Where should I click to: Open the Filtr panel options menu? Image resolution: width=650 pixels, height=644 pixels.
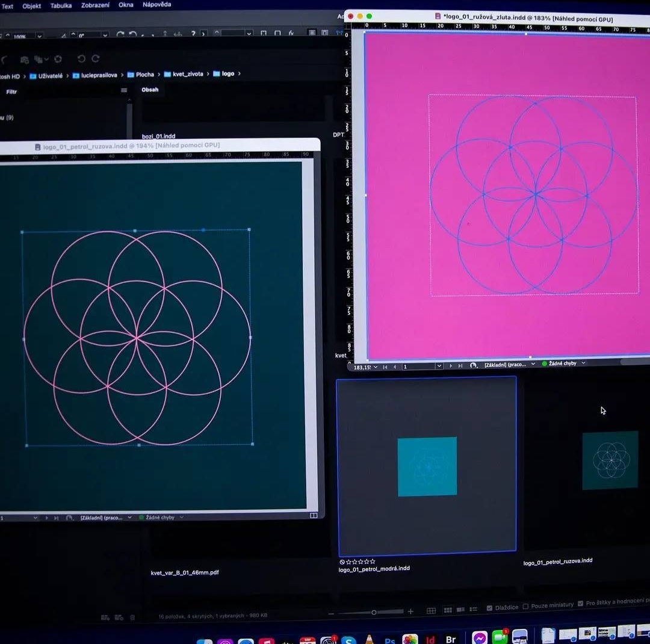[124, 90]
